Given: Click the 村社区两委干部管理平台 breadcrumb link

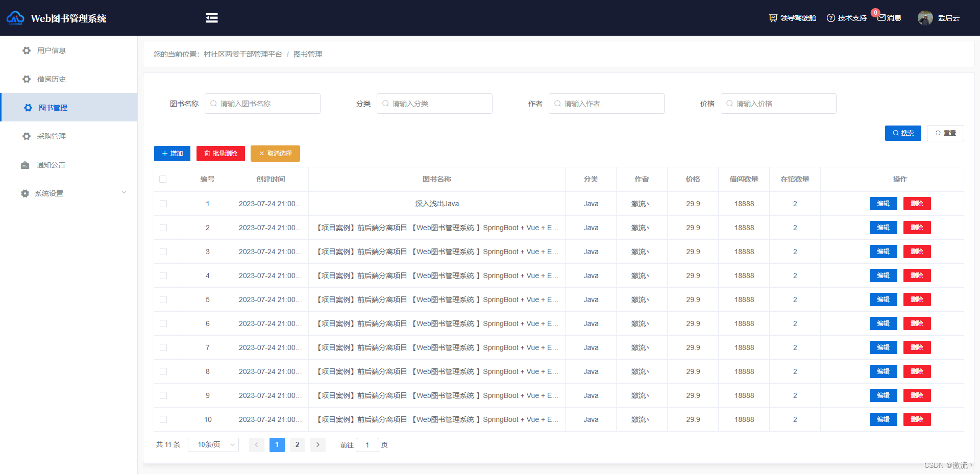Looking at the screenshot, I should [243, 54].
